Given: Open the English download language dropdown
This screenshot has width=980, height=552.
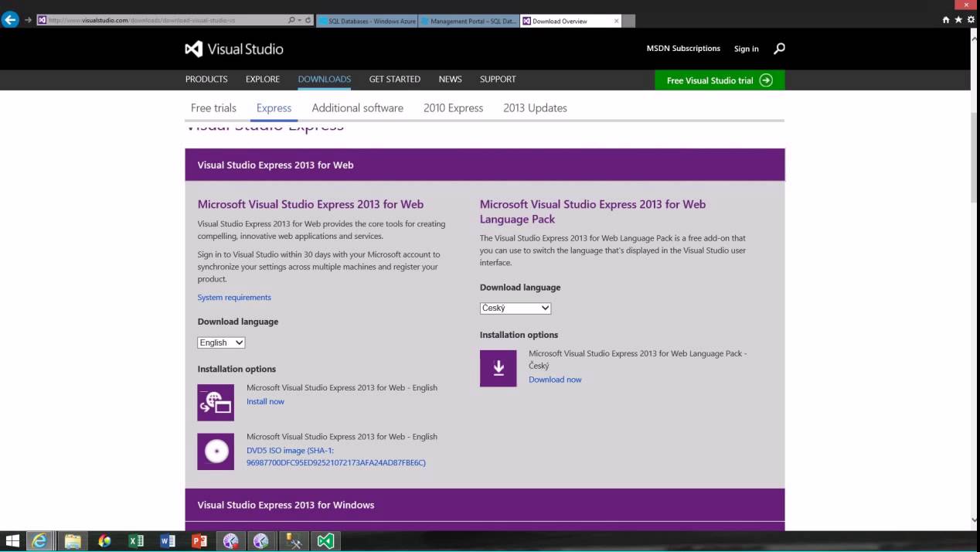Looking at the screenshot, I should 221,342.
